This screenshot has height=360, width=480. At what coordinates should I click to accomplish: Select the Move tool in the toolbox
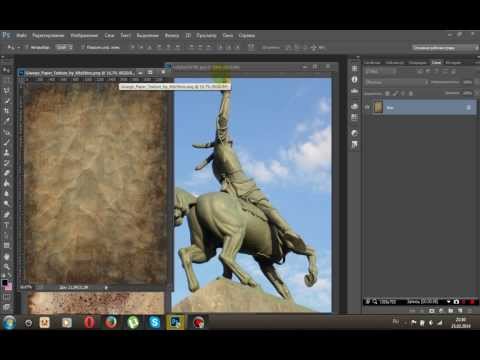[6, 70]
